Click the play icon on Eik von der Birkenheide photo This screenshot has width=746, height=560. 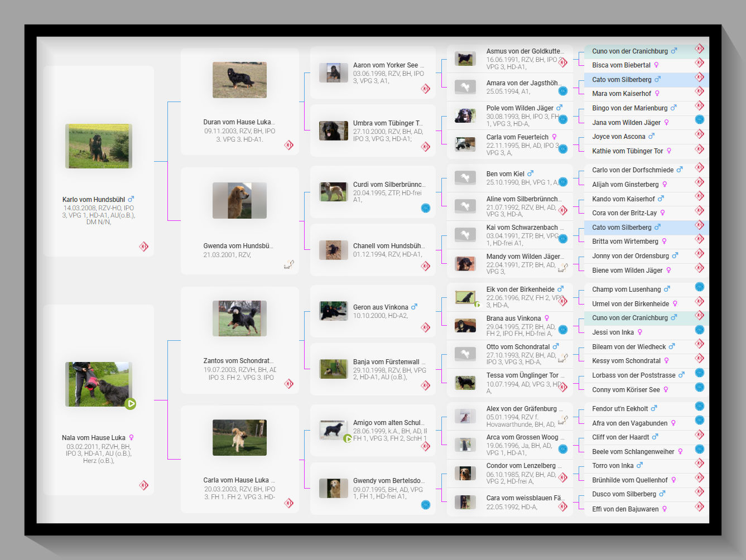(477, 305)
